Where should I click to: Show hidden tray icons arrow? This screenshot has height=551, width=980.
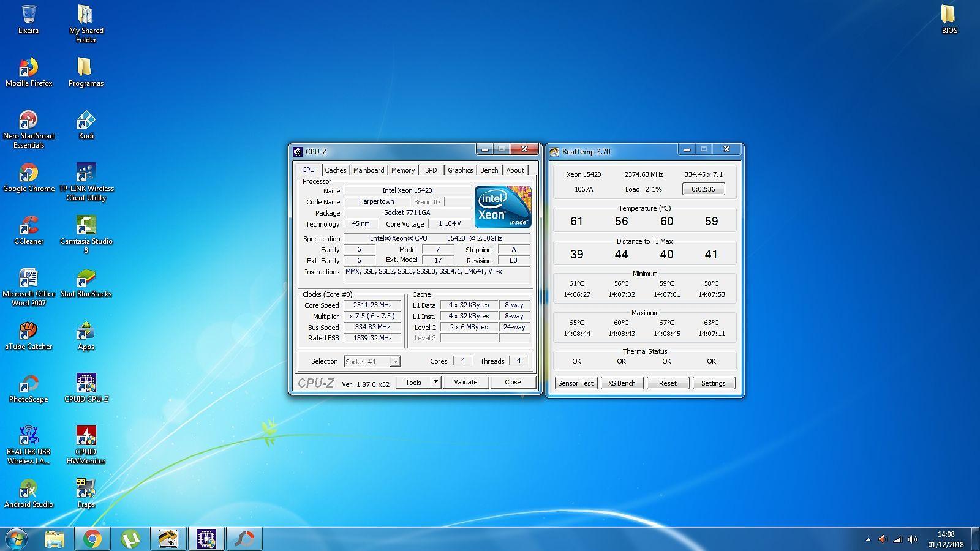(868, 539)
